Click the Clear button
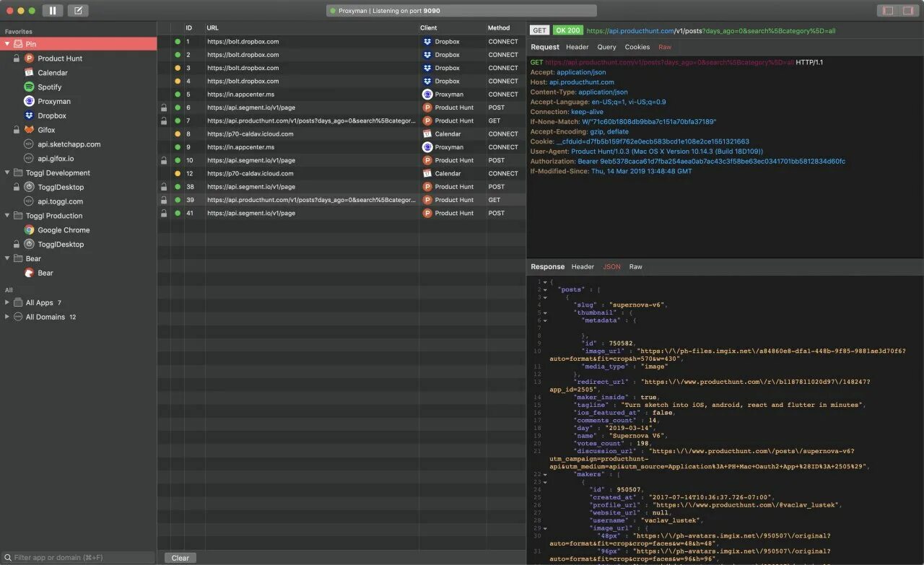Viewport: 924px width, 565px height. coord(180,558)
